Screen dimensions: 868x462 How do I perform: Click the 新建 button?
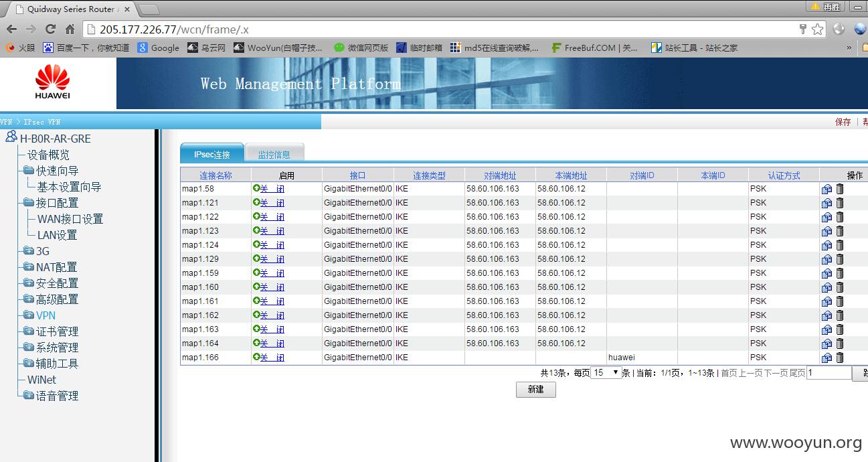[x=535, y=389]
